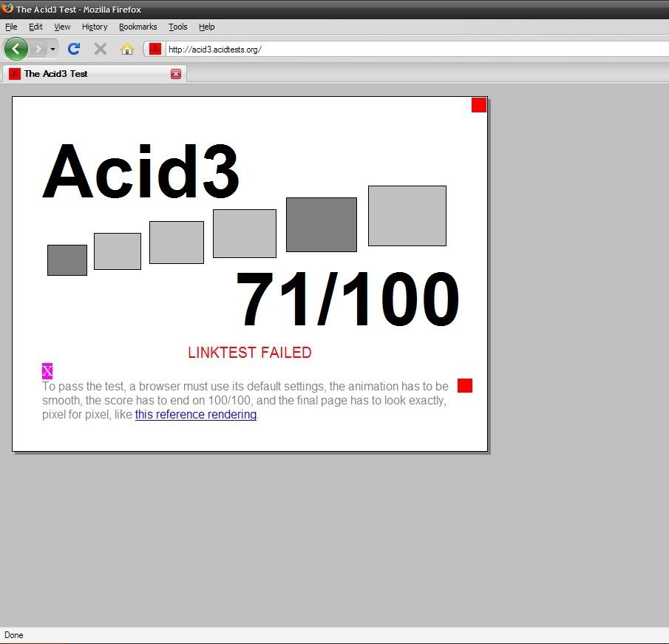Click the green Back navigation button
The width and height of the screenshot is (669, 644).
16,49
